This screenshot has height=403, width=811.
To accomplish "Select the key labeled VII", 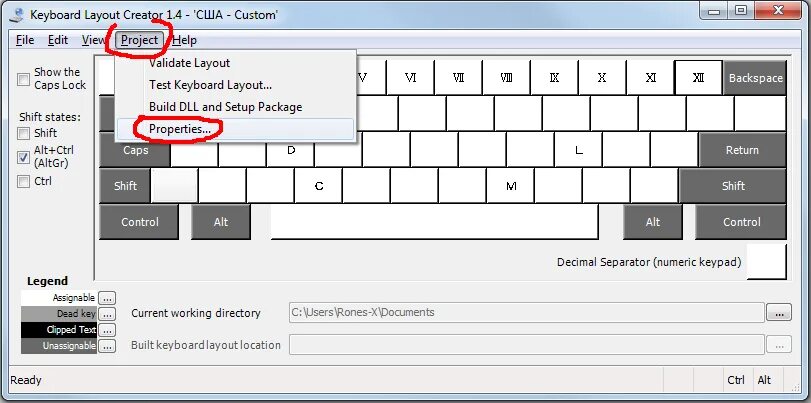I will [x=458, y=78].
